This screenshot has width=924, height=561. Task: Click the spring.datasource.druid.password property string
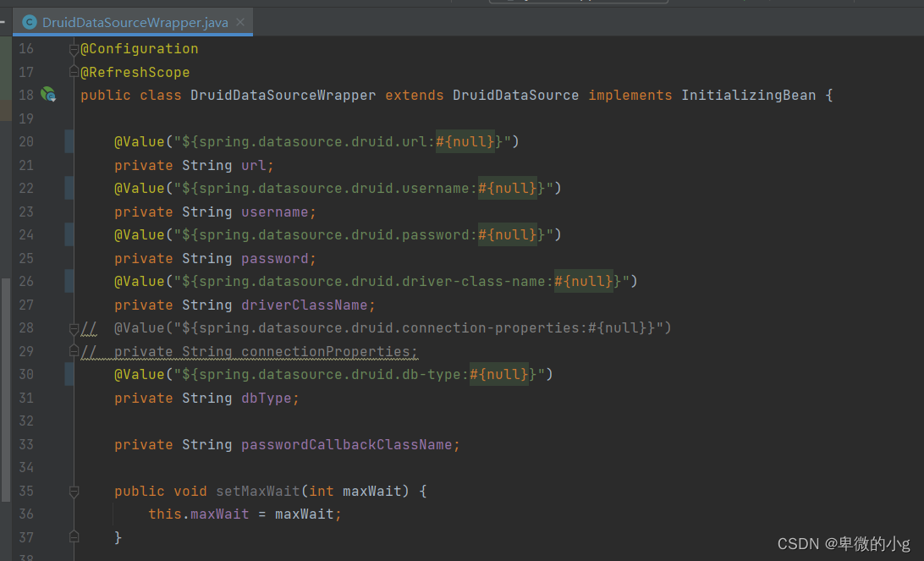(x=367, y=235)
